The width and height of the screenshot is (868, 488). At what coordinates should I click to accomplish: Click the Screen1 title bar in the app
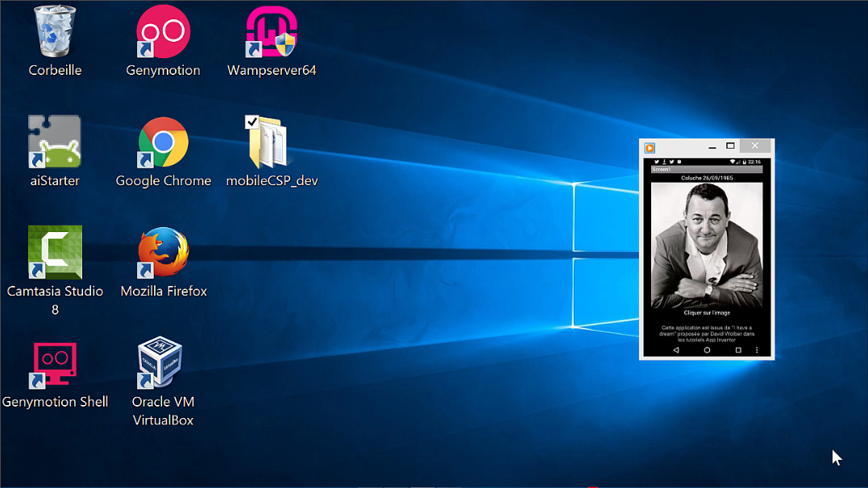707,169
